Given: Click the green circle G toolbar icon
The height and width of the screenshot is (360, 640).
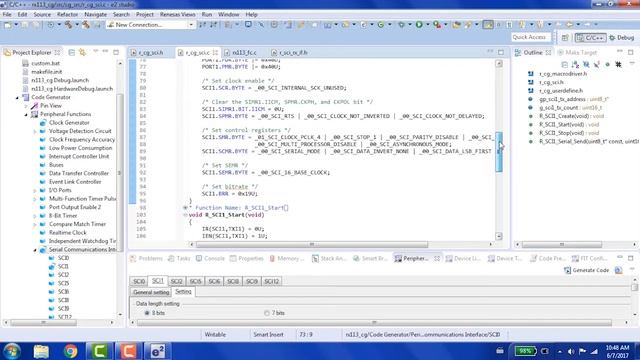Looking at the screenshot, I should (x=381, y=25).
